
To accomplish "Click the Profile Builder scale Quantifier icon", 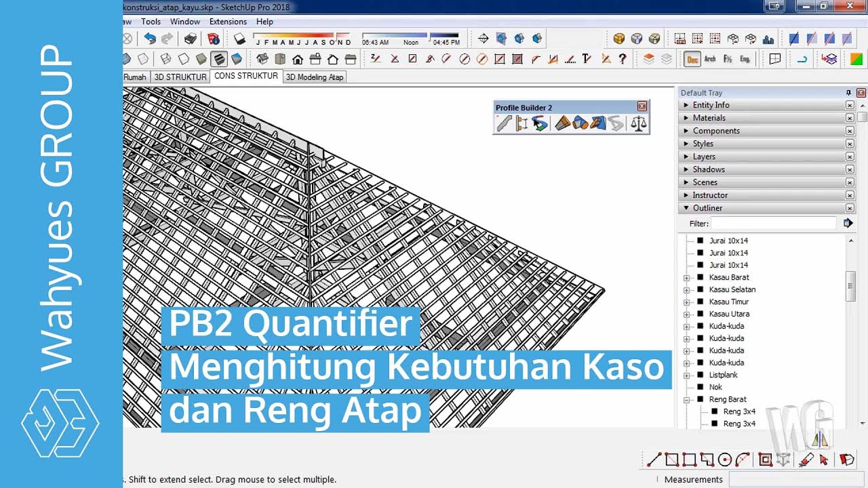I will coord(638,123).
